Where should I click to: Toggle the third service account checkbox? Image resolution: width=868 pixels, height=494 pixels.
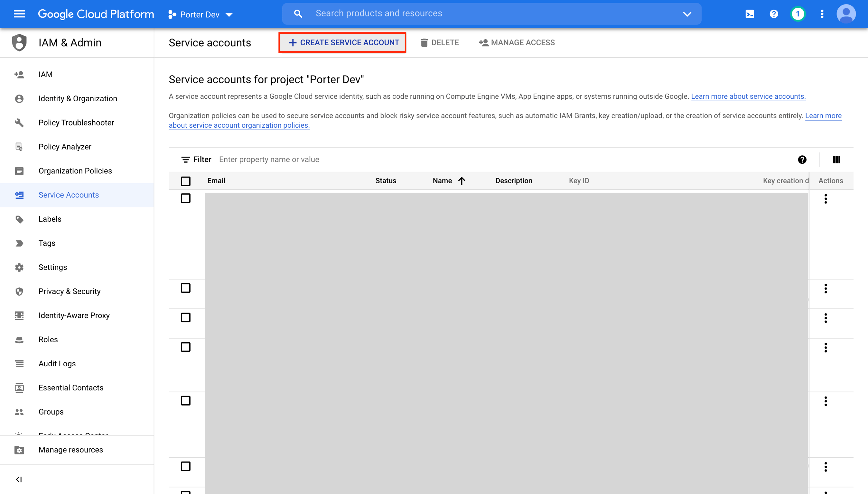[186, 318]
